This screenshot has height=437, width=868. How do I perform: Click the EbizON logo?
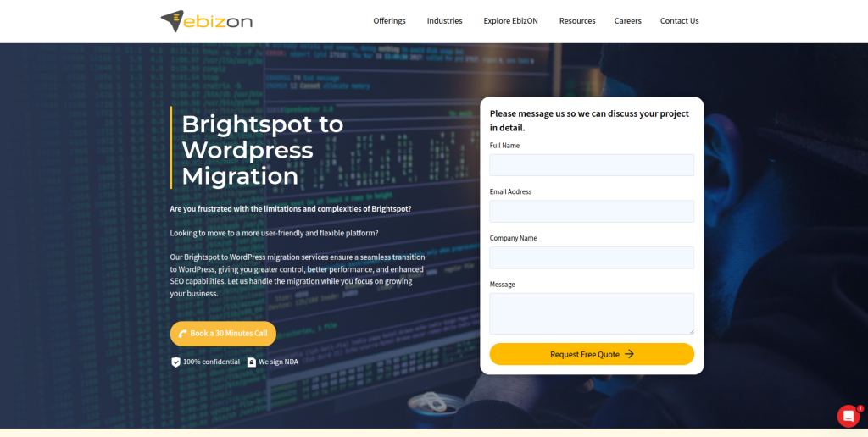pyautogui.click(x=207, y=21)
